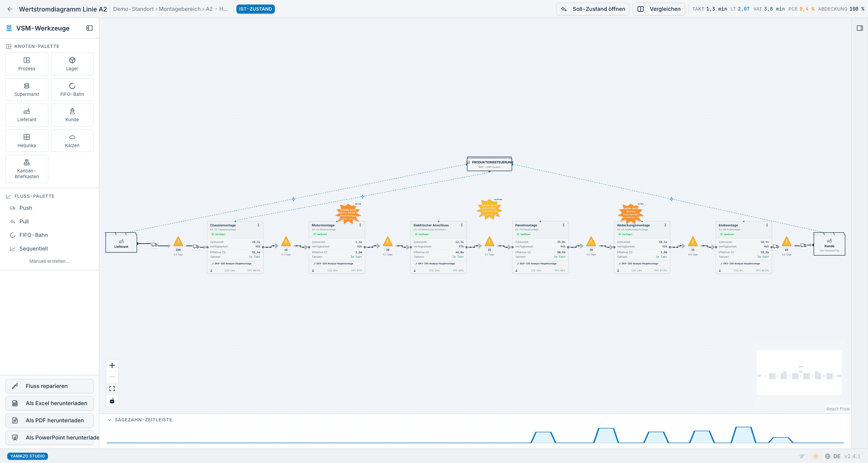Go back using the arrow icon
The image size is (868, 463).
pos(10,9)
